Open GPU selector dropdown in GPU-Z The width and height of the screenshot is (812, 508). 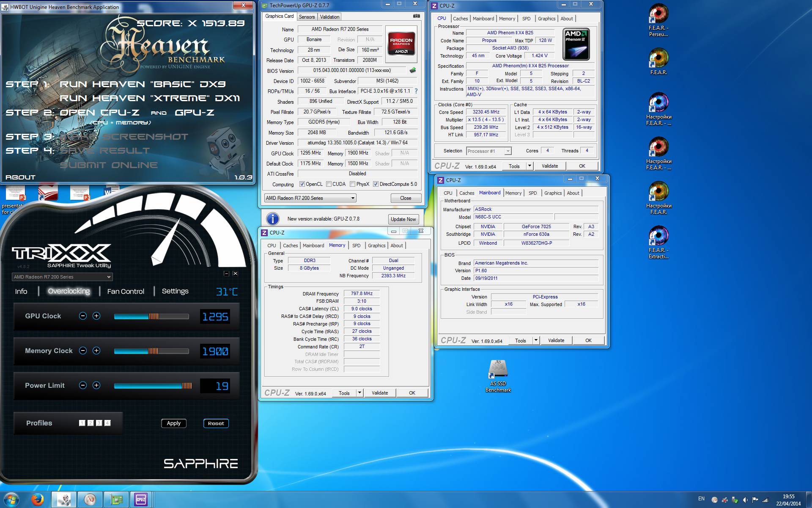tap(310, 198)
